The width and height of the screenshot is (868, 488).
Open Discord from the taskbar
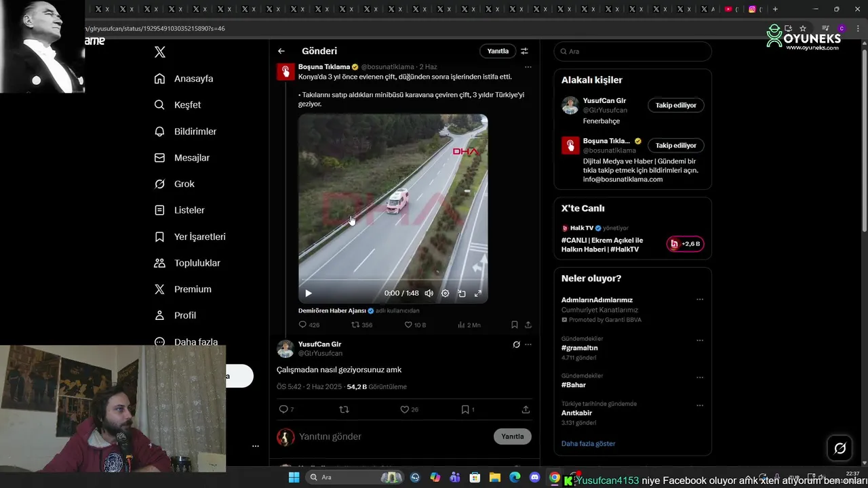pos(535,477)
